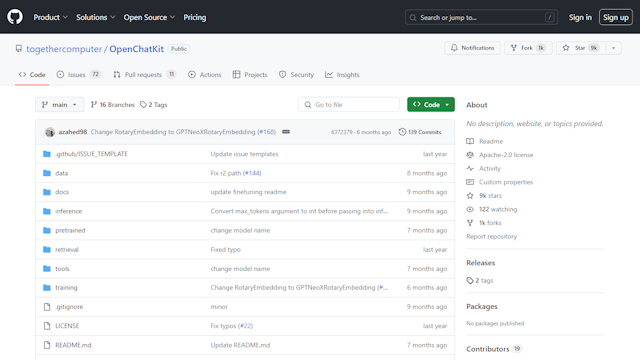Open the LICENSE file

pyautogui.click(x=67, y=326)
